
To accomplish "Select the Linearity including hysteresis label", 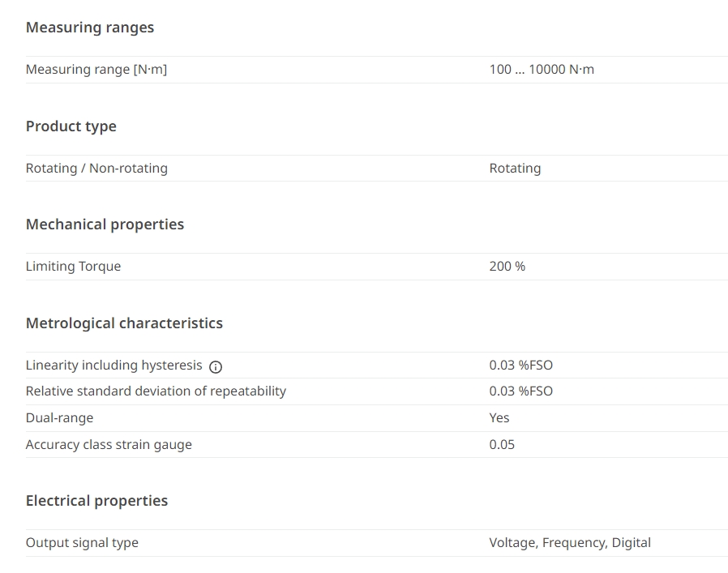I will pos(113,365).
